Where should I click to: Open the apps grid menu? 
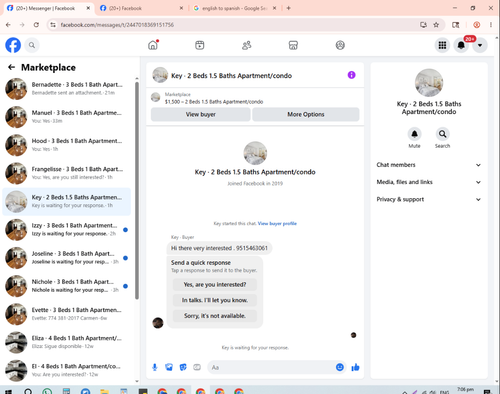(442, 45)
